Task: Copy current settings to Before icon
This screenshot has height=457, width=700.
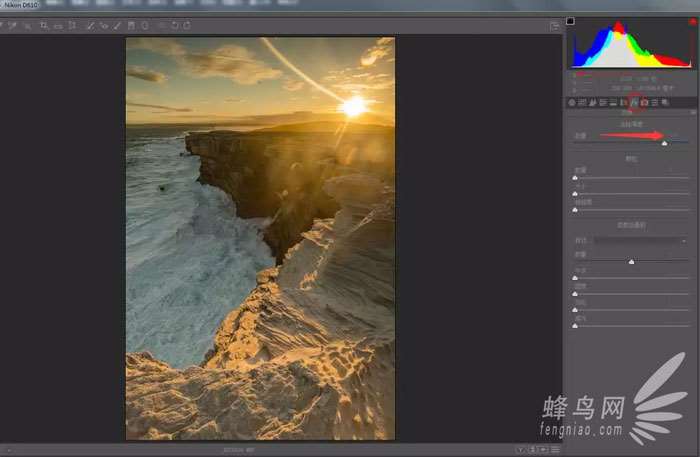Action: pyautogui.click(x=543, y=450)
